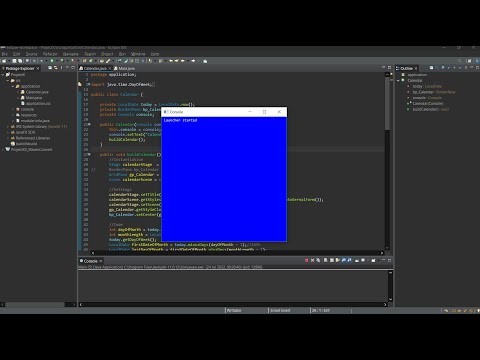Image resolution: width=480 pixels, height=360 pixels.
Task: Click the Save All toolbar icon
Action: click(20, 61)
